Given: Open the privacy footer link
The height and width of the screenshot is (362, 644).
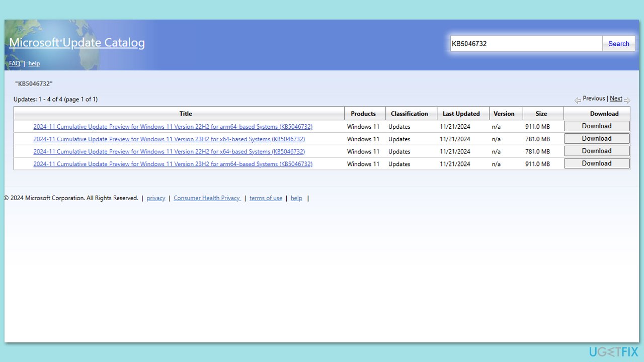Looking at the screenshot, I should click(x=156, y=198).
